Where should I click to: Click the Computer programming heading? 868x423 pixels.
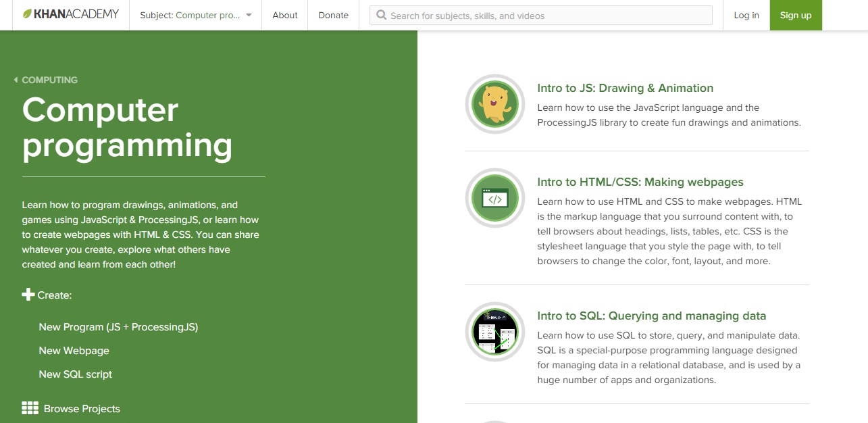point(128,128)
